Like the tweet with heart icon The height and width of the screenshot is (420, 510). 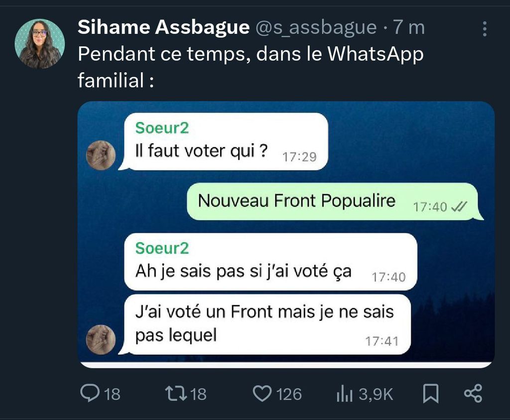pyautogui.click(x=262, y=394)
